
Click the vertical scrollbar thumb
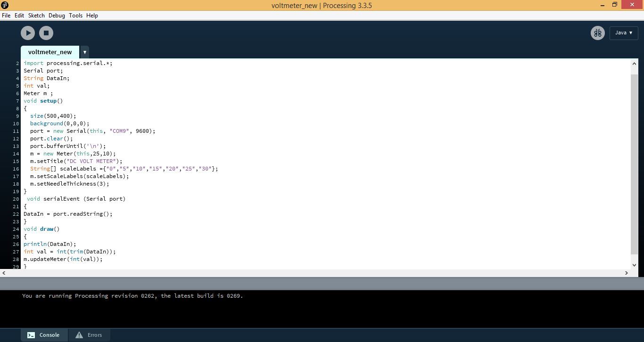coord(634,164)
